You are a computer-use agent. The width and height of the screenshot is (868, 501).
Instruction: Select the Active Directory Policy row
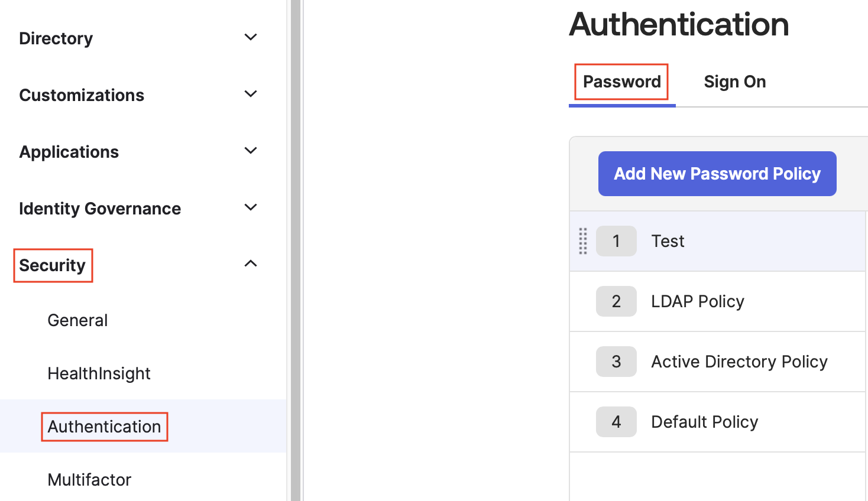pos(739,362)
